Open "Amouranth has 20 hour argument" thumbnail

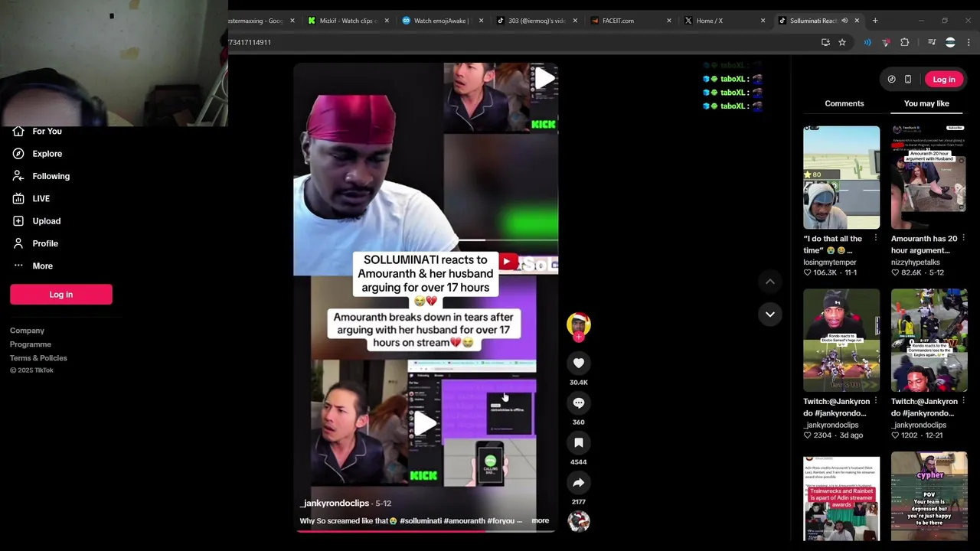tap(929, 178)
